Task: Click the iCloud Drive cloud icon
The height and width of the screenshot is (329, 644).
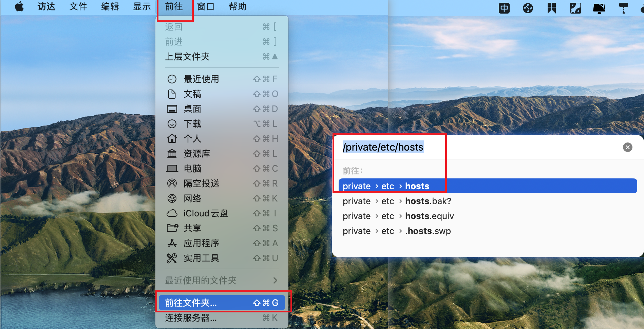Action: 172,213
